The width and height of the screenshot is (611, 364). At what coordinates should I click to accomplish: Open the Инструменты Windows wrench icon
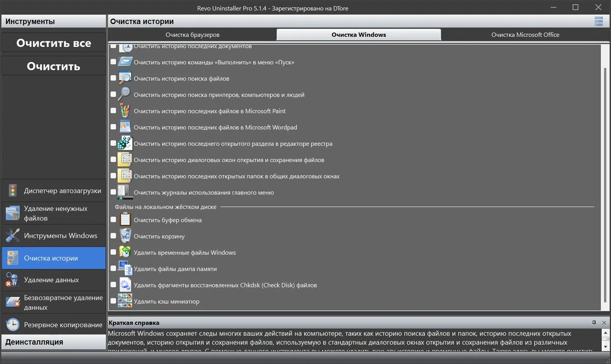point(13,236)
